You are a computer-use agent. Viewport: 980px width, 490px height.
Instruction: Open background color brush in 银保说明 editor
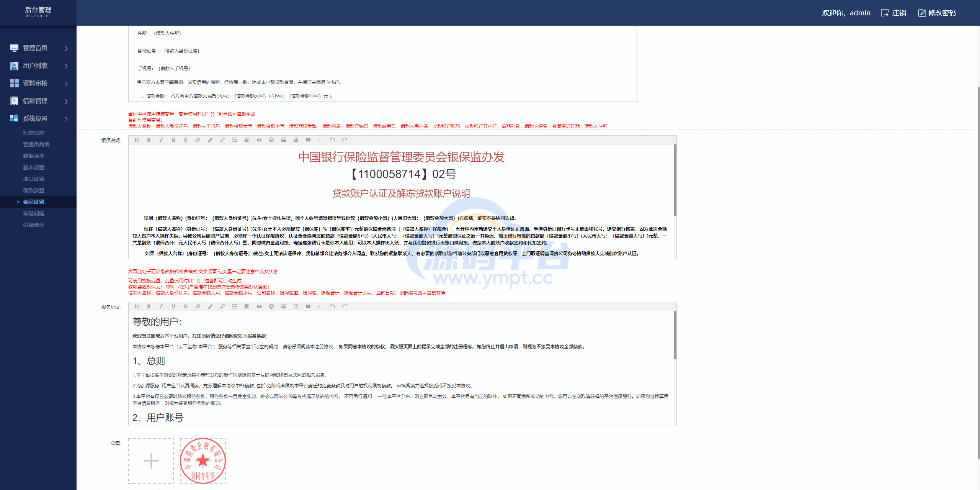pos(210,140)
